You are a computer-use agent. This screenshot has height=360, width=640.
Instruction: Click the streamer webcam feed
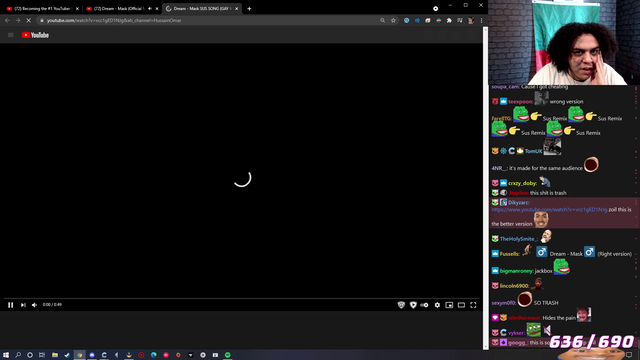[x=564, y=42]
